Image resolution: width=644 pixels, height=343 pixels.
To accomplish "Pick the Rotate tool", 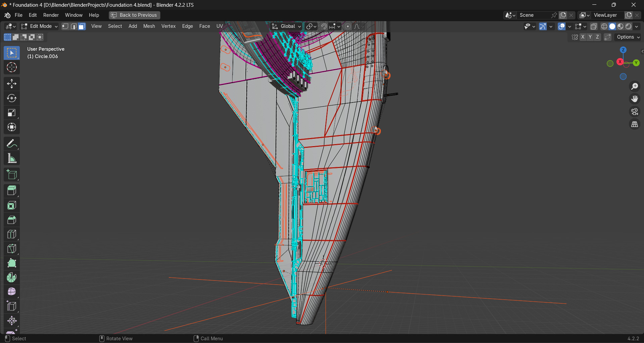I will [x=12, y=98].
